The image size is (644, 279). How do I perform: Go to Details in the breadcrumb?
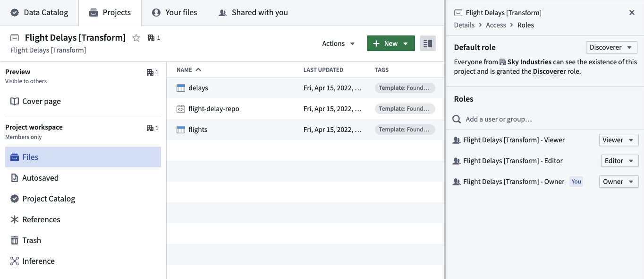(464, 25)
